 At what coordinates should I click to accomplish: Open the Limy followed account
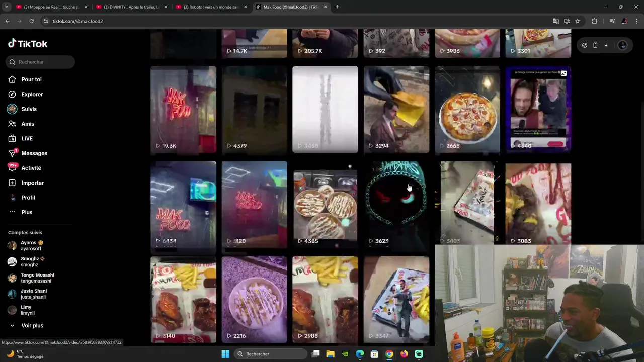tap(27, 310)
